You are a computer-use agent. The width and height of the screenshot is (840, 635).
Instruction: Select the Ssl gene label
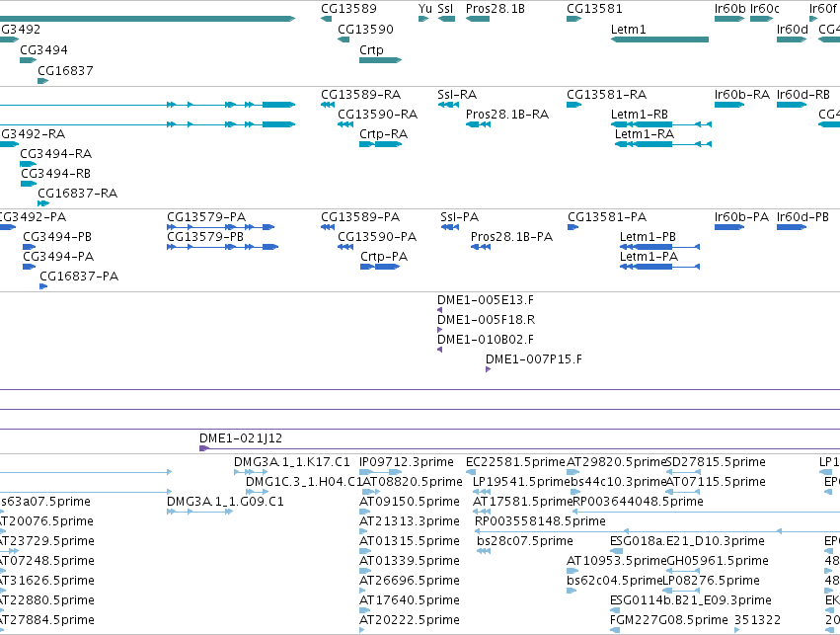click(445, 9)
